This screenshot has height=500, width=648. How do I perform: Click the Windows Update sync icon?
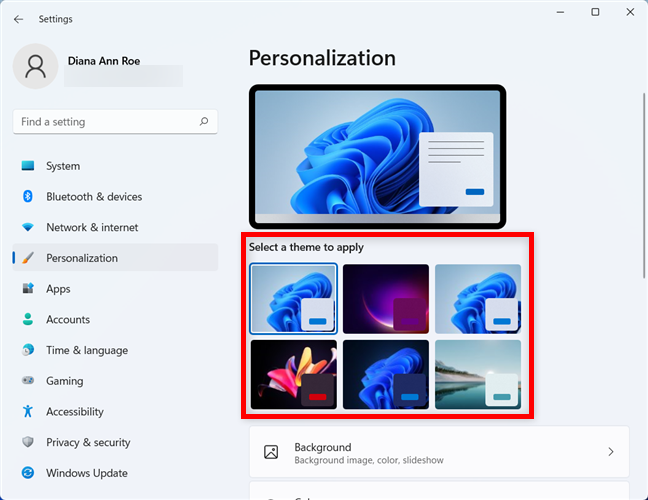tap(28, 472)
